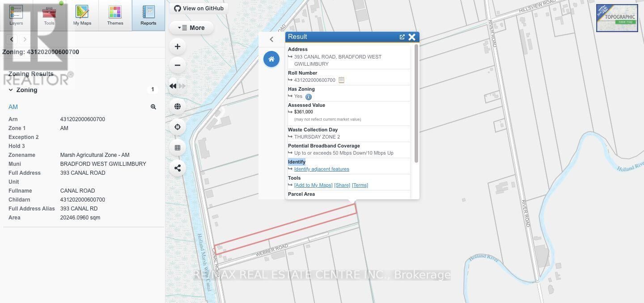Click the 1 count badge beside Zoning
The height and width of the screenshot is (303, 644).
(x=153, y=90)
